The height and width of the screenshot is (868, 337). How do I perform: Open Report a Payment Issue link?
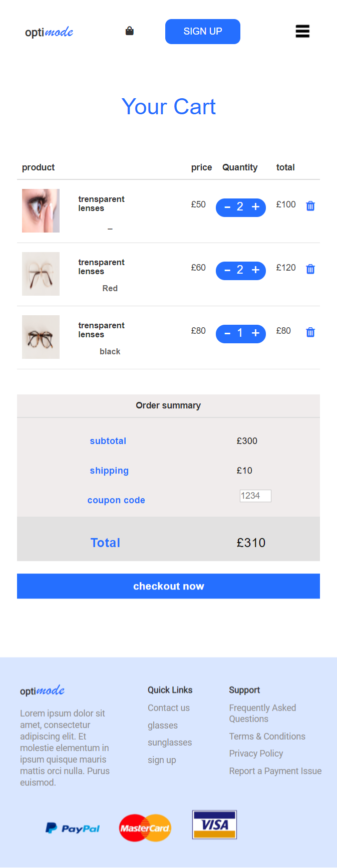pyautogui.click(x=275, y=771)
